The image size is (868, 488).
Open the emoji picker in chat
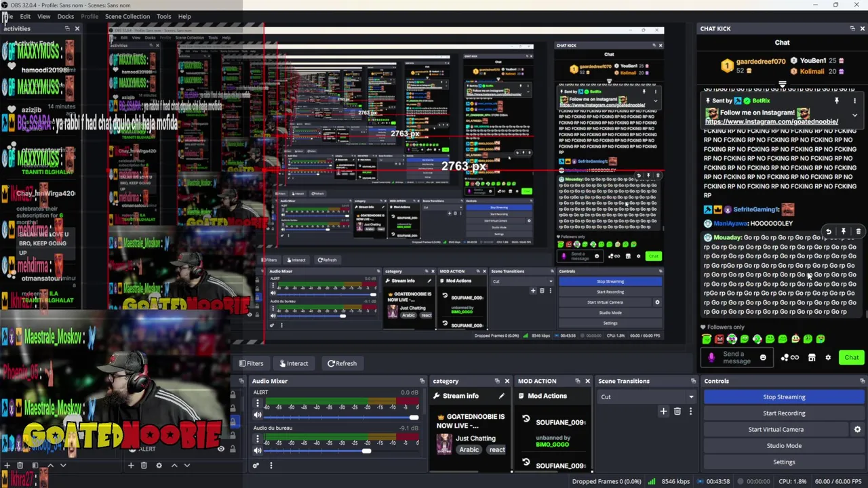click(763, 358)
